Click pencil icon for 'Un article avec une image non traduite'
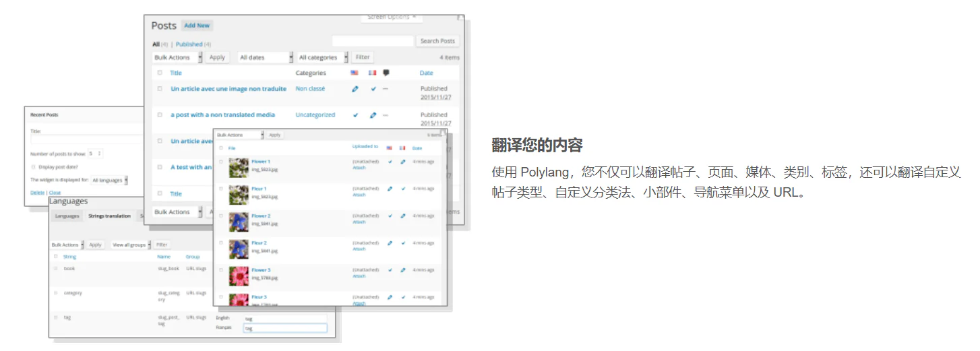Viewport: 980px width, 351px height. pyautogui.click(x=355, y=89)
